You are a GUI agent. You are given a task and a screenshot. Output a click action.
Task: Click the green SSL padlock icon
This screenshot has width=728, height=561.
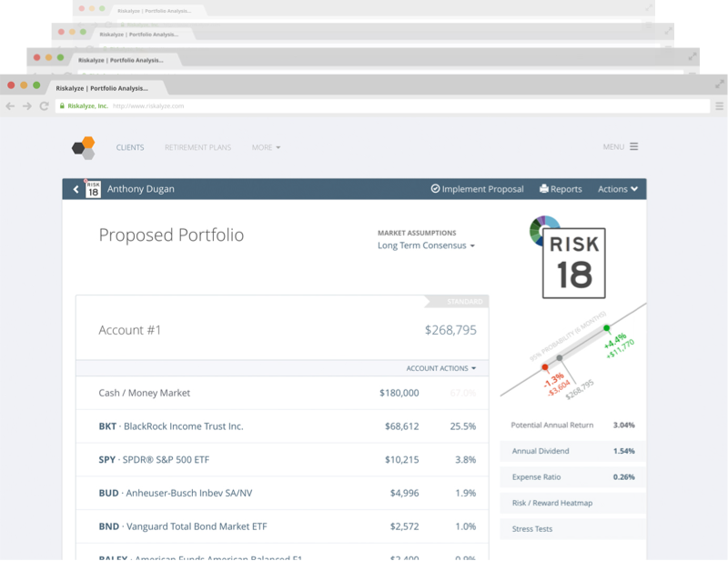pyautogui.click(x=62, y=105)
